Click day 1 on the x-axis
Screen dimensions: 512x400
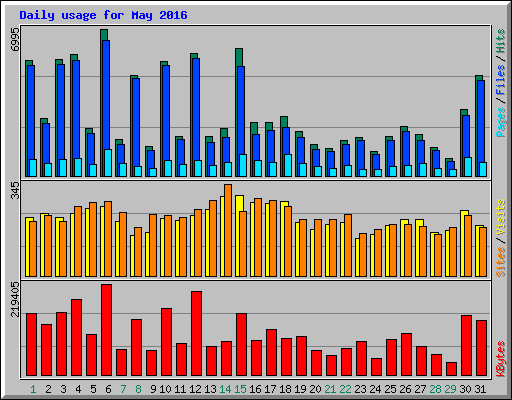(33, 389)
